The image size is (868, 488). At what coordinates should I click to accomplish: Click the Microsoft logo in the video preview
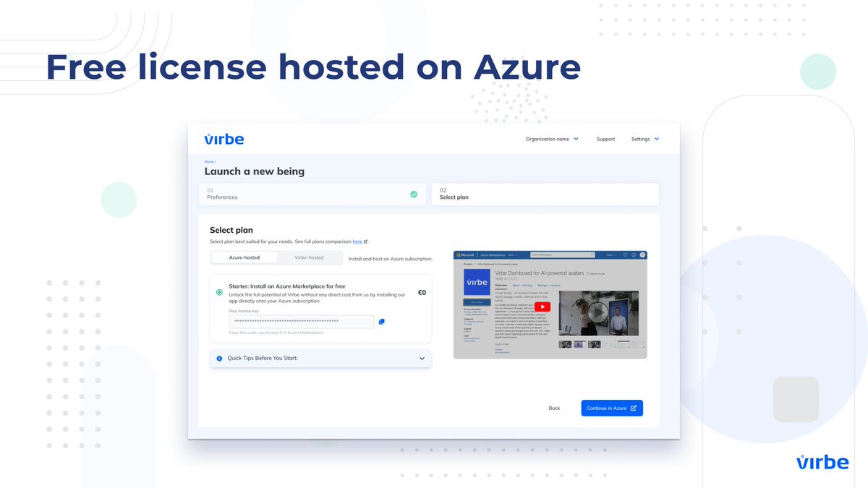pos(465,254)
